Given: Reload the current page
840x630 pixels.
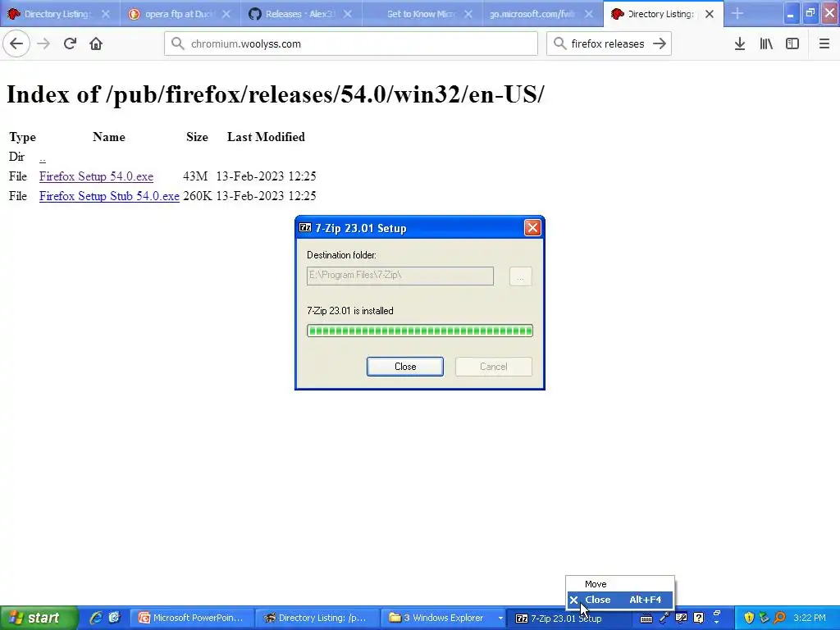Looking at the screenshot, I should pos(70,43).
